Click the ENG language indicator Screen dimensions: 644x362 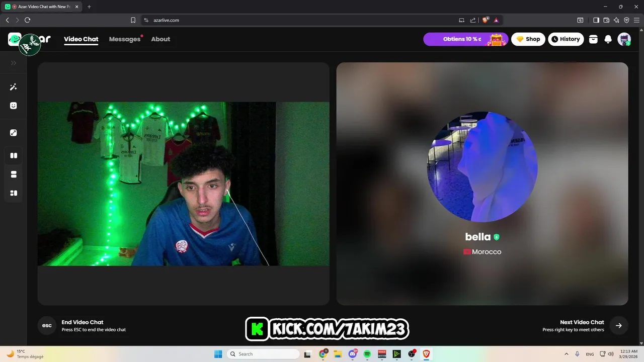(x=590, y=354)
